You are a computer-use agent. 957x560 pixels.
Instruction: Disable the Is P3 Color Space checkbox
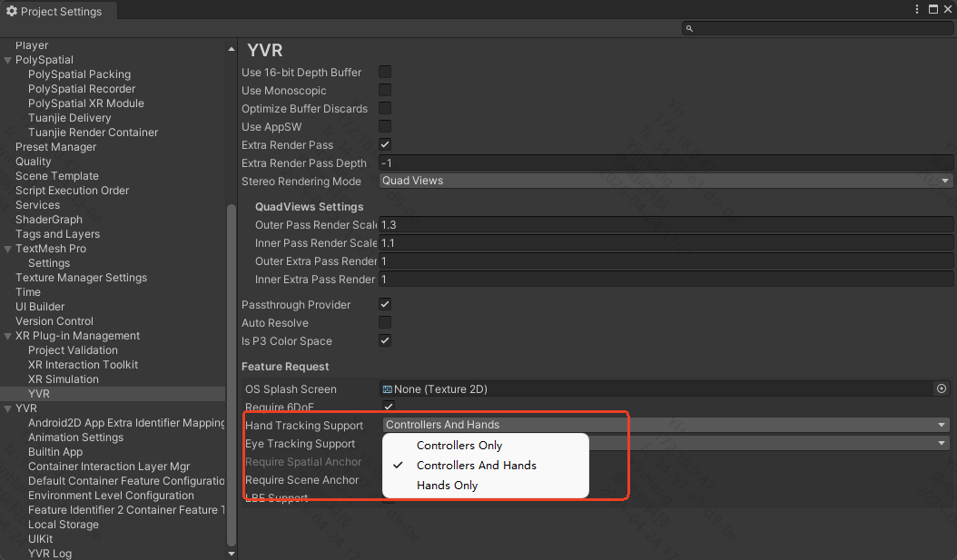click(x=385, y=341)
